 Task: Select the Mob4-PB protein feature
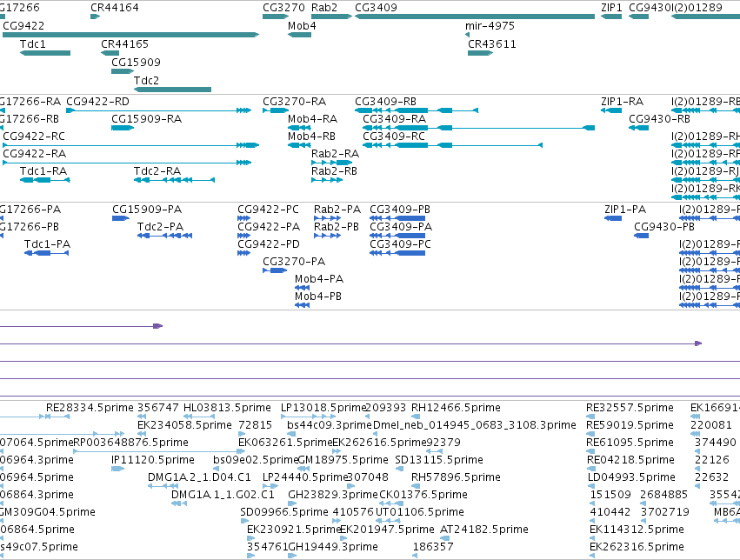point(302,306)
